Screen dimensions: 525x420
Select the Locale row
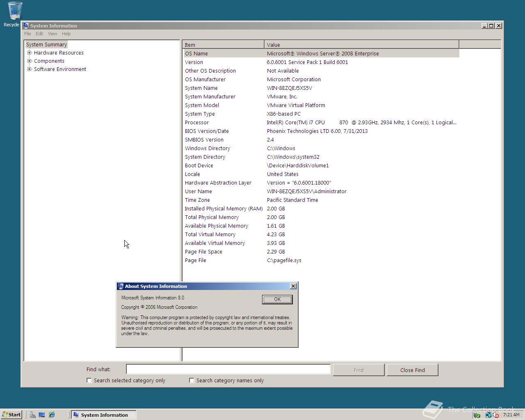coord(321,174)
